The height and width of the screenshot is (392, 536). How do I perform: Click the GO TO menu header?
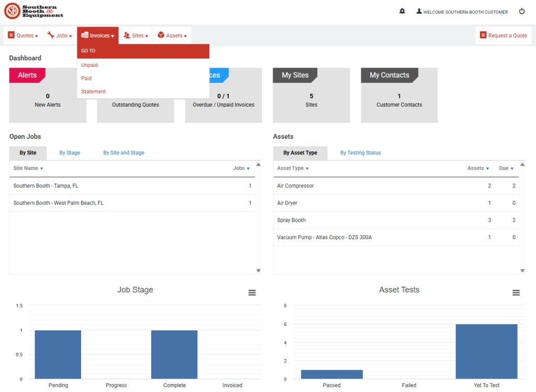[x=143, y=51]
